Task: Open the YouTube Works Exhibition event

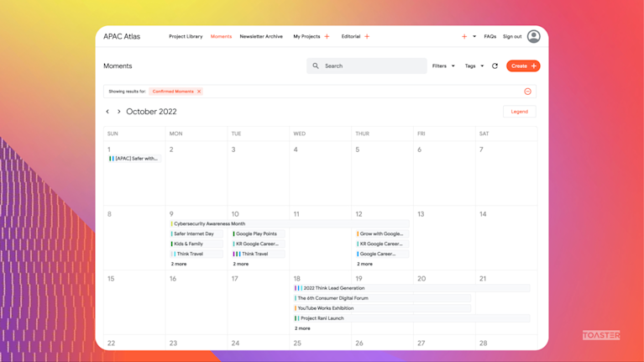Action: point(382,308)
